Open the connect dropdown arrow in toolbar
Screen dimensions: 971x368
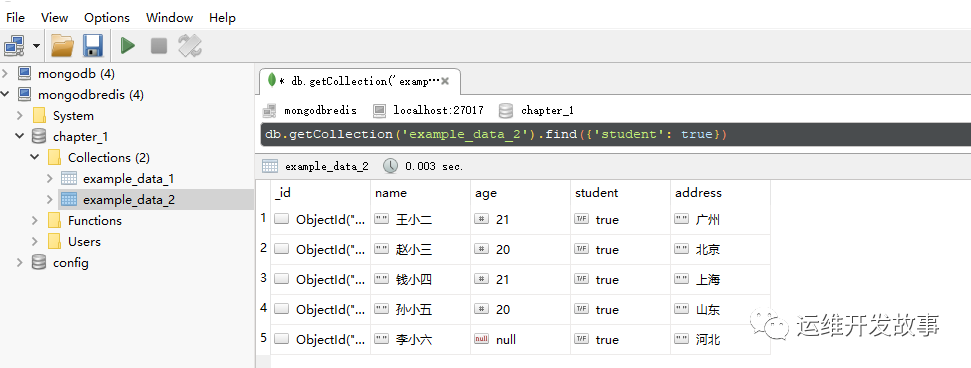coord(36,46)
